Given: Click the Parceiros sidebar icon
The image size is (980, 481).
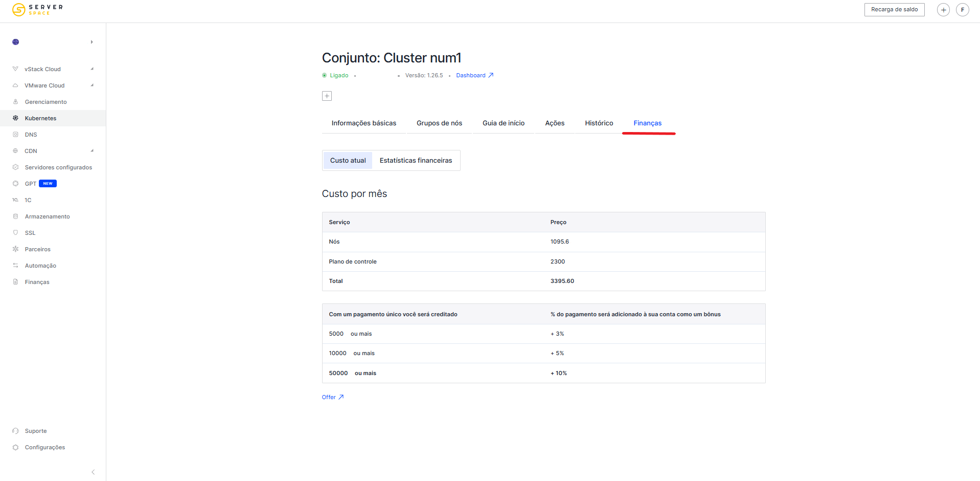Looking at the screenshot, I should (15, 249).
